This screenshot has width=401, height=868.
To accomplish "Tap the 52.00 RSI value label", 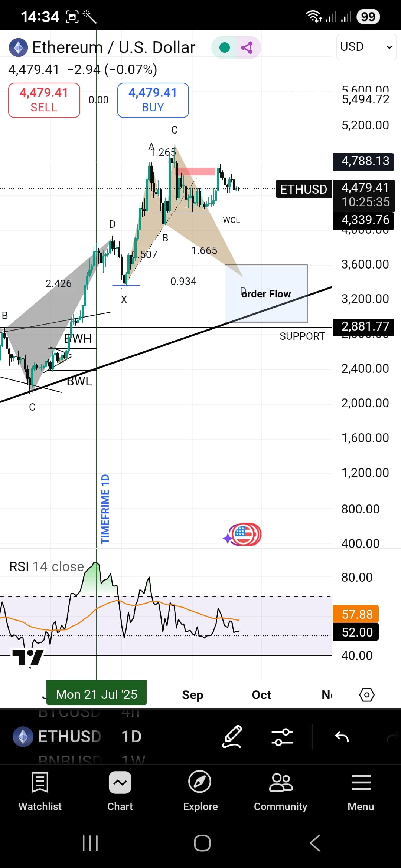I will click(x=355, y=632).
